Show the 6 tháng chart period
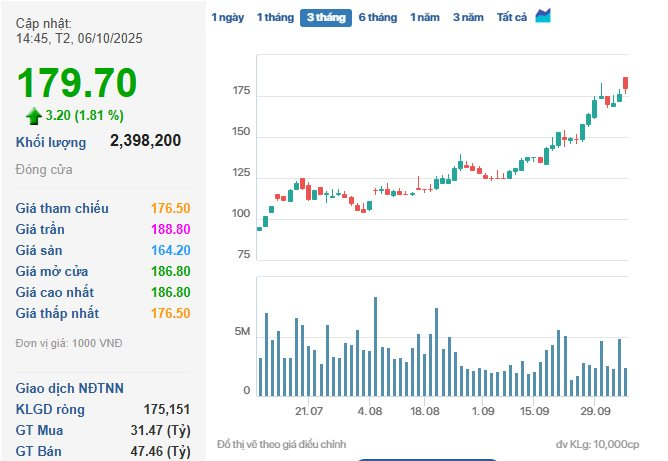Image resolution: width=668 pixels, height=461 pixels. coord(377,17)
